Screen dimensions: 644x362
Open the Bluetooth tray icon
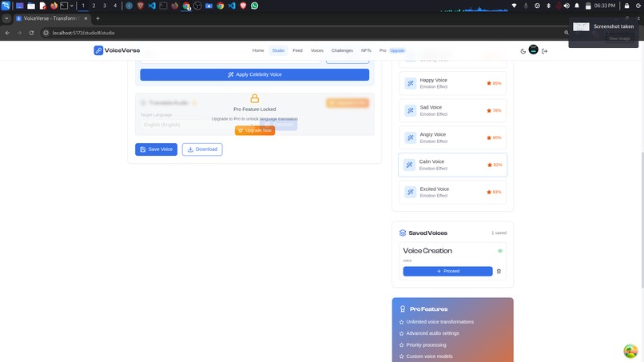coord(548,6)
